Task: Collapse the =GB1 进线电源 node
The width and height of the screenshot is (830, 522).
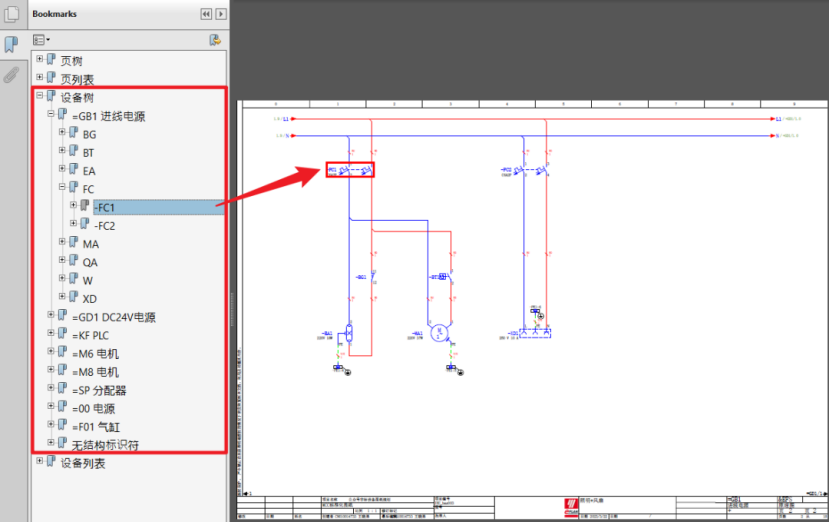Action: pos(51,114)
